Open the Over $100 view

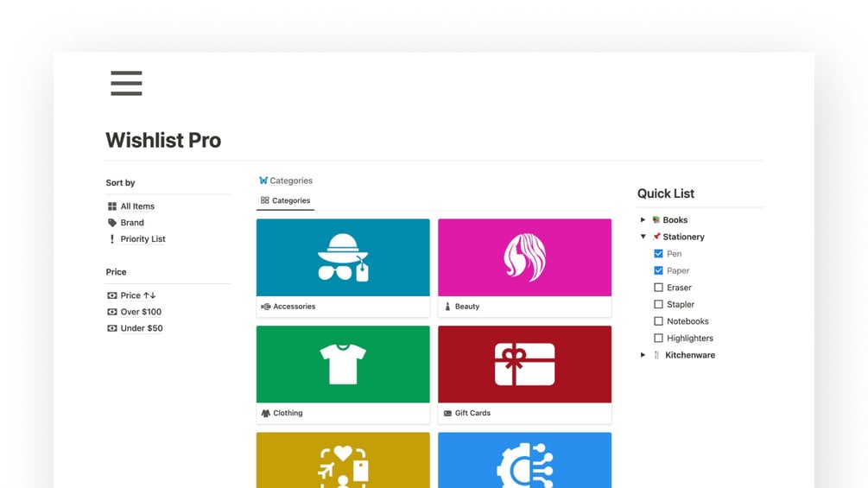tap(141, 312)
